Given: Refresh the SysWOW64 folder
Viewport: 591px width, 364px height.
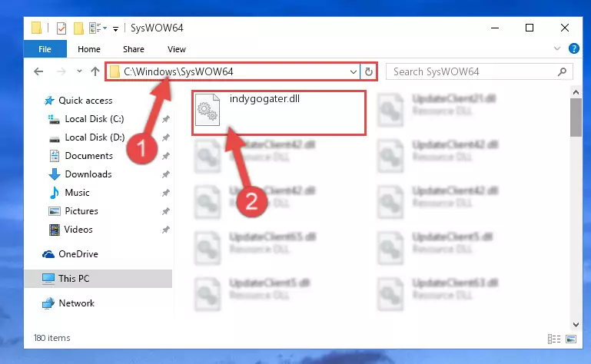Looking at the screenshot, I should click(369, 71).
